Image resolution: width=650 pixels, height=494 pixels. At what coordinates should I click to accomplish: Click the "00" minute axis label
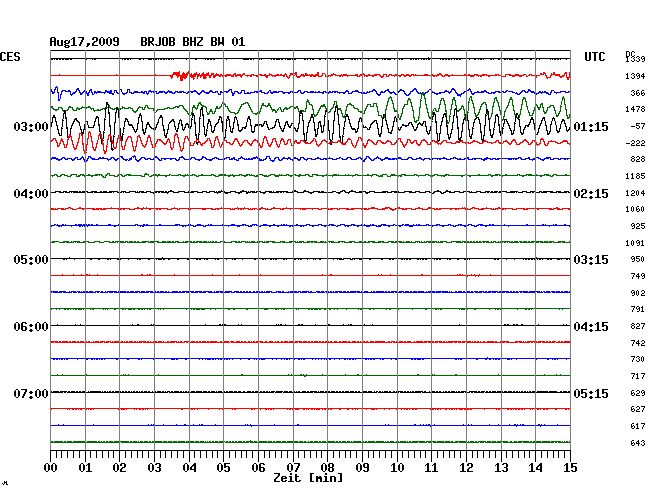pos(51,468)
